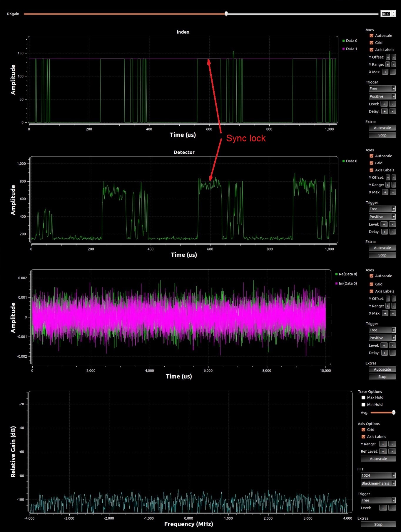Image resolution: width=401 pixels, height=532 pixels.
Task: Increase Y Range plus for complex time plot
Action: click(x=388, y=306)
